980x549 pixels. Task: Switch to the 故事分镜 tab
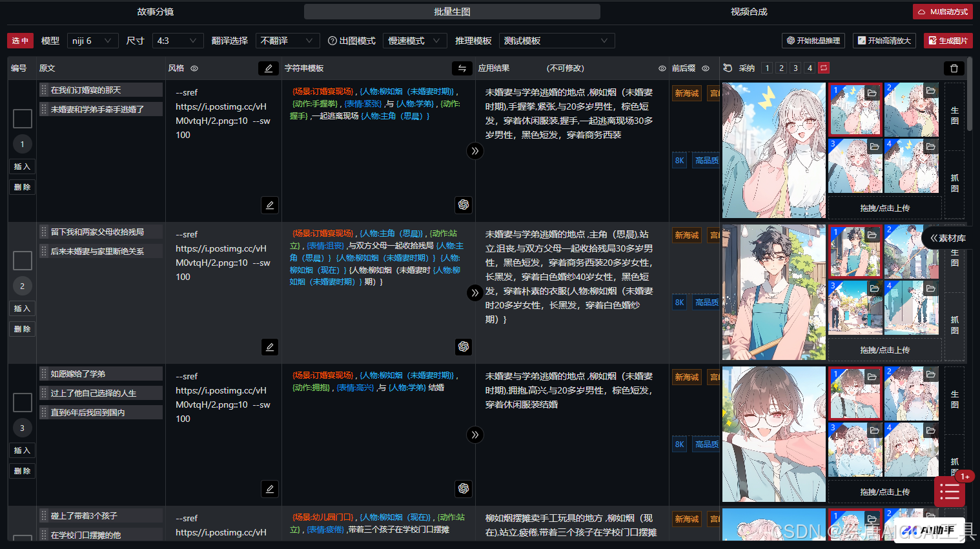tap(156, 12)
